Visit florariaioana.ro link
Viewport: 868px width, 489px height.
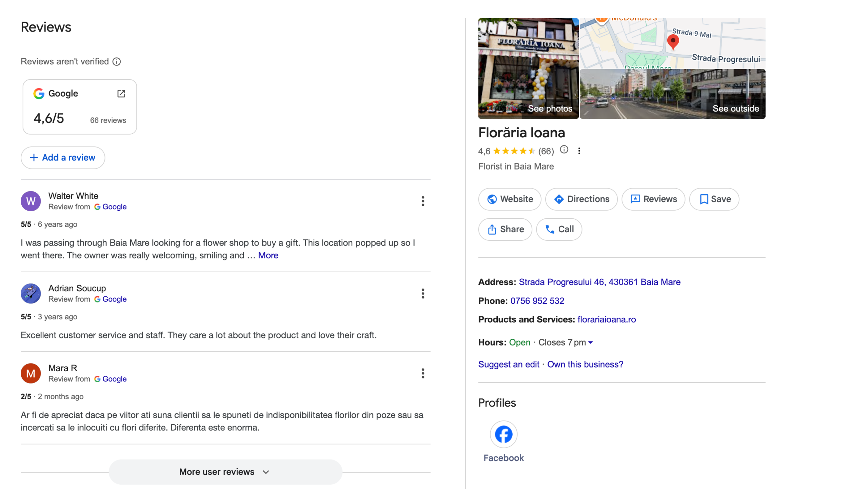point(607,319)
